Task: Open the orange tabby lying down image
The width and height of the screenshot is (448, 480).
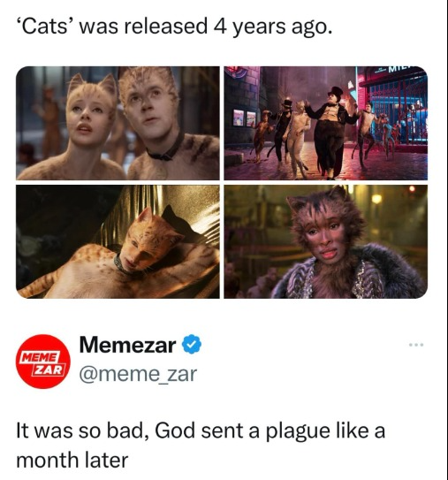Action: point(118,241)
